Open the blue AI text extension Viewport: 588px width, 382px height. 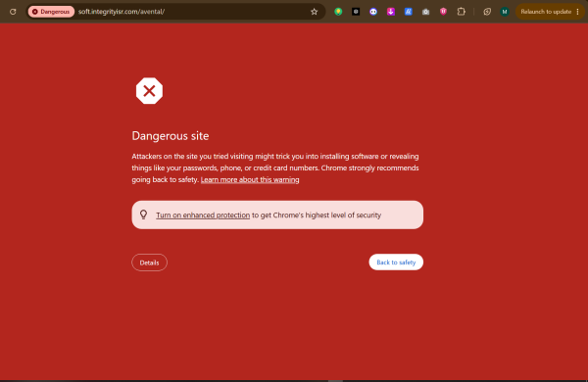(x=409, y=12)
